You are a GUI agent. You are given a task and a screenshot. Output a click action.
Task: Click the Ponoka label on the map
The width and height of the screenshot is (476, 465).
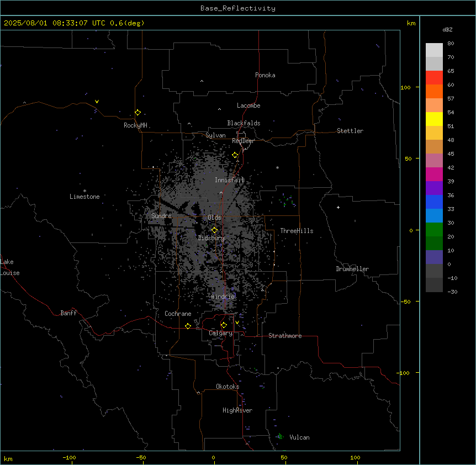pyautogui.click(x=265, y=75)
